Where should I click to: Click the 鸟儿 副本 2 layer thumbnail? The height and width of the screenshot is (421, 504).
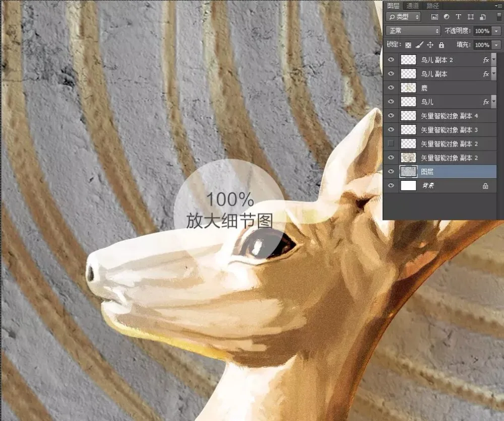[x=408, y=60]
